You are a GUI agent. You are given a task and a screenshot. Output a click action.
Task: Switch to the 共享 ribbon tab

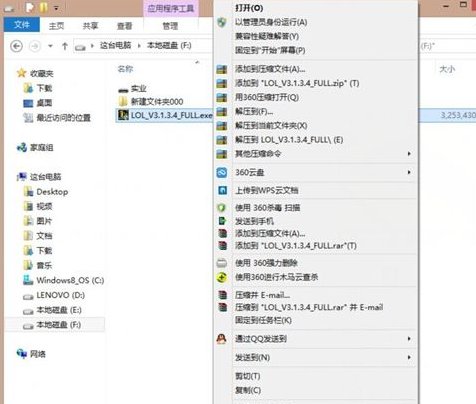point(90,26)
